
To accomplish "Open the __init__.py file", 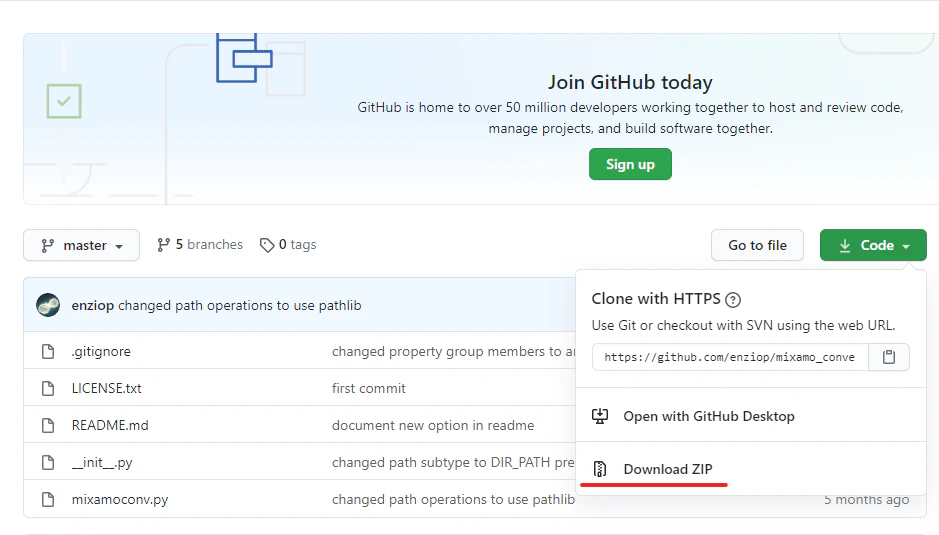I will [102, 463].
